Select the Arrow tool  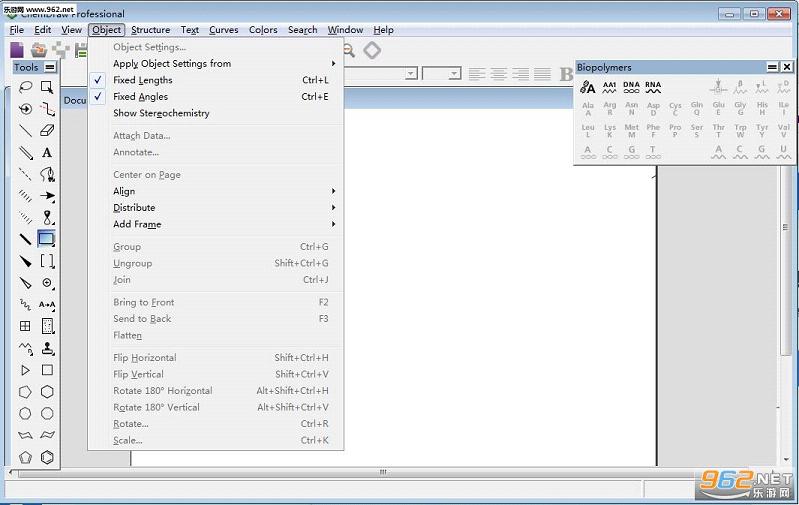tap(47, 196)
